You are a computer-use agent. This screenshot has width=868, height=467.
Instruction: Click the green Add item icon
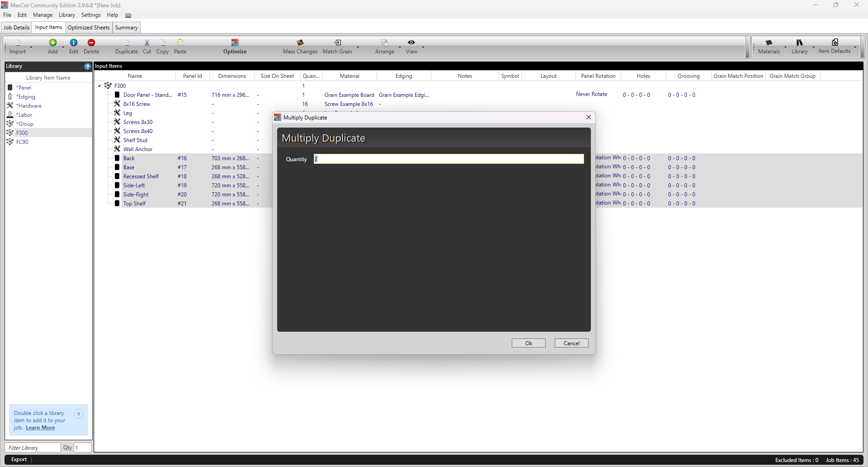53,43
